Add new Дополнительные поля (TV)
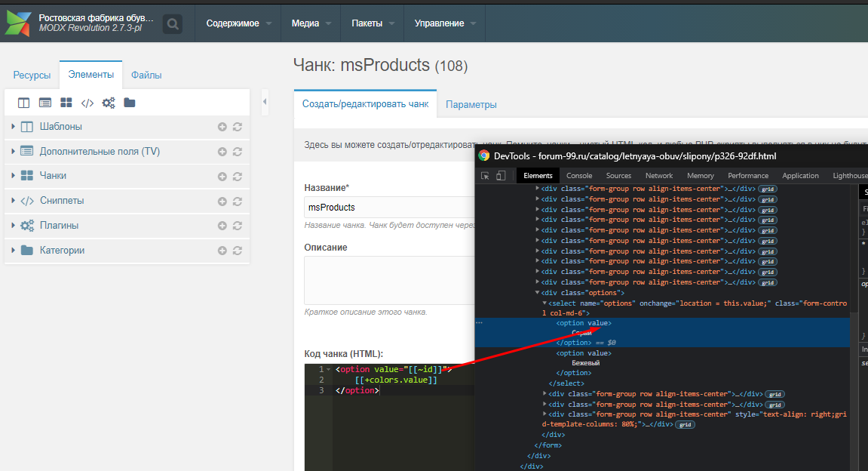Viewport: 868px width, 471px height. [x=222, y=151]
